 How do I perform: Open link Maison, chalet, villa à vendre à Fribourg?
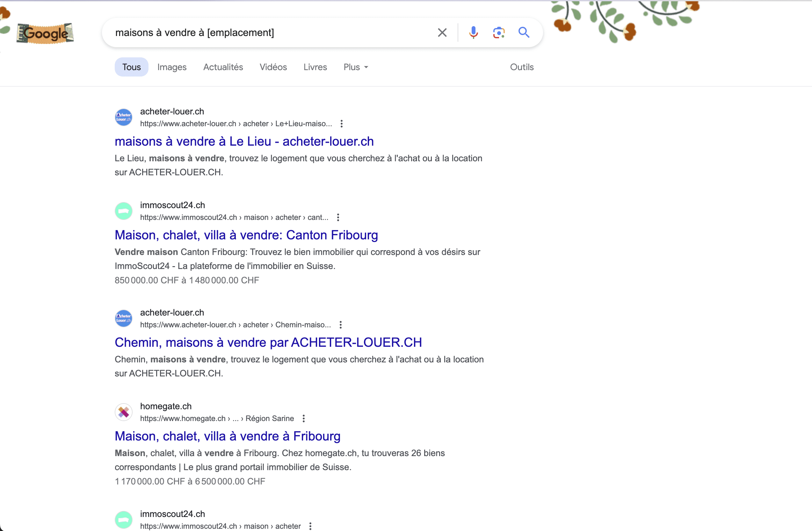[228, 436]
